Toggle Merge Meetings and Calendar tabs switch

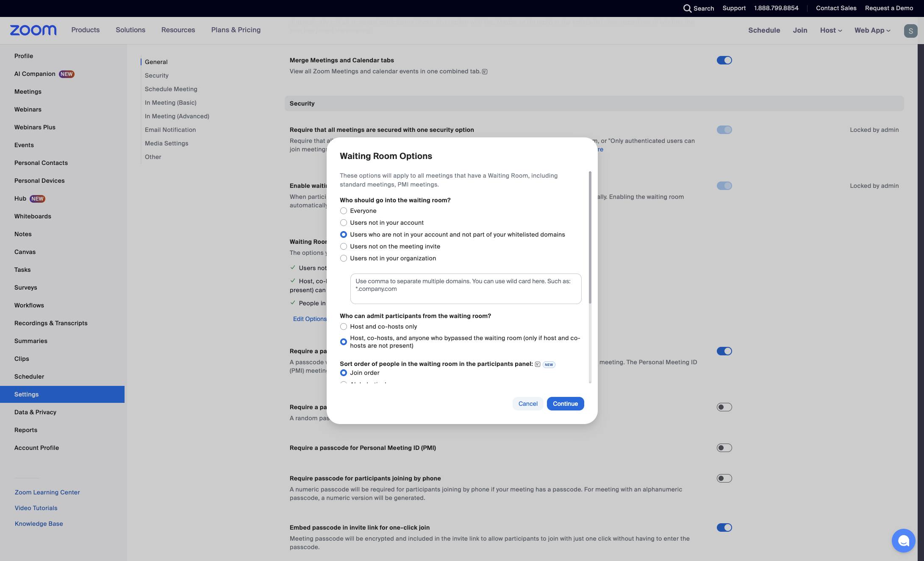pos(724,60)
